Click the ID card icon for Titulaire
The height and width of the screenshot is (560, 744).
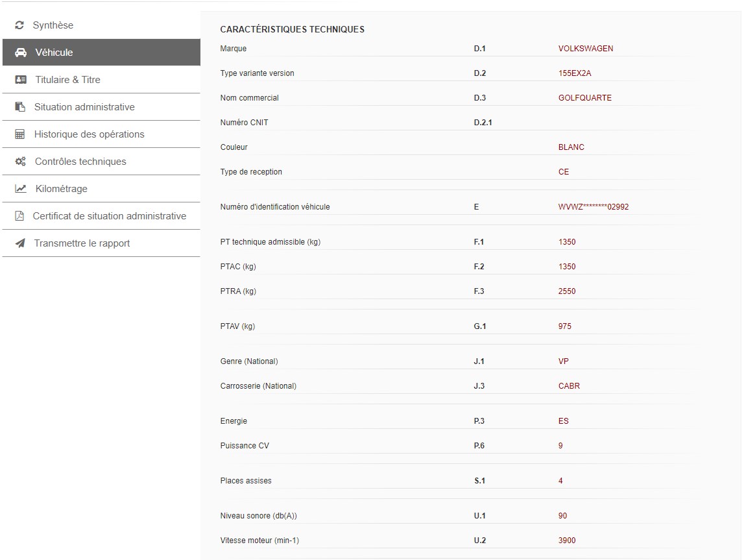[21, 80]
